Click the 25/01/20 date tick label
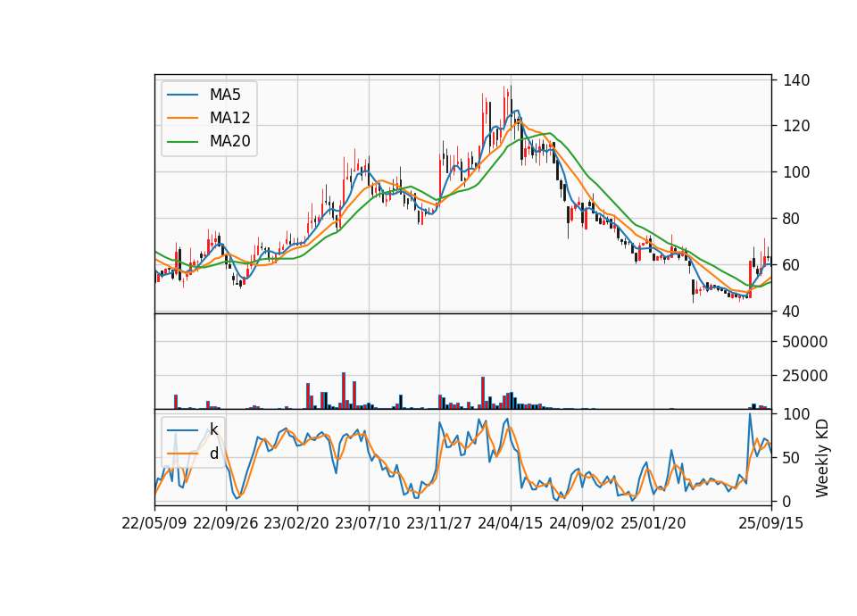Image resolution: width=857 pixels, height=616 pixels. 653,523
